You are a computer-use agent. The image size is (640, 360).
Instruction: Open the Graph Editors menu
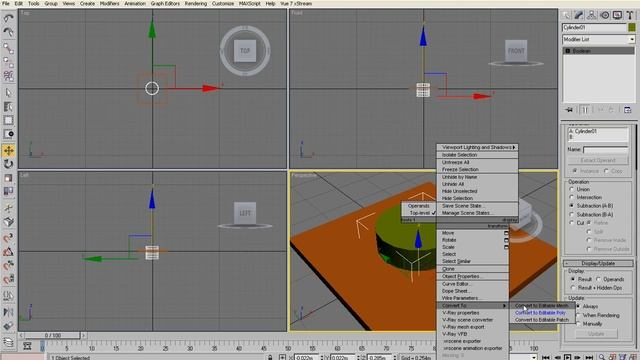point(165,3)
